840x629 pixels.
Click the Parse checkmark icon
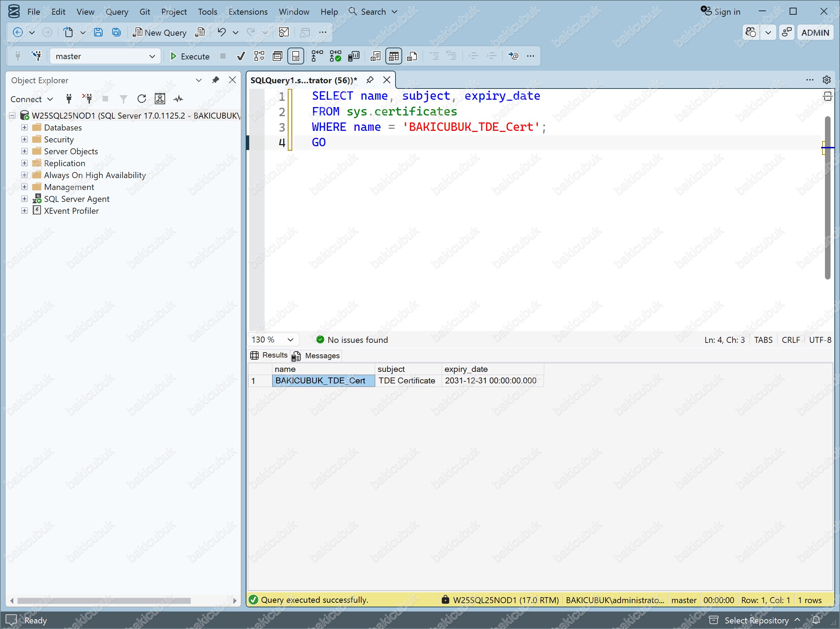pyautogui.click(x=241, y=56)
